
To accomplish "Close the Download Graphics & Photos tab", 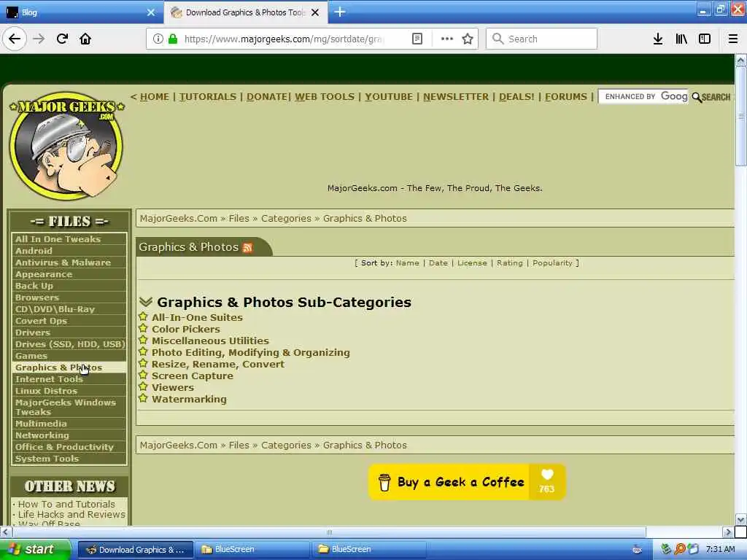I will [x=315, y=12].
